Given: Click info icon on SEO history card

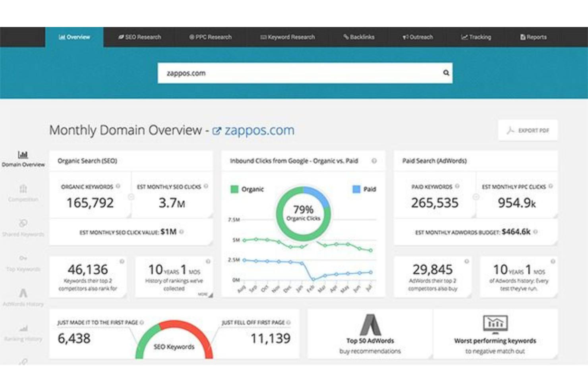Looking at the screenshot, I should coord(208,261).
